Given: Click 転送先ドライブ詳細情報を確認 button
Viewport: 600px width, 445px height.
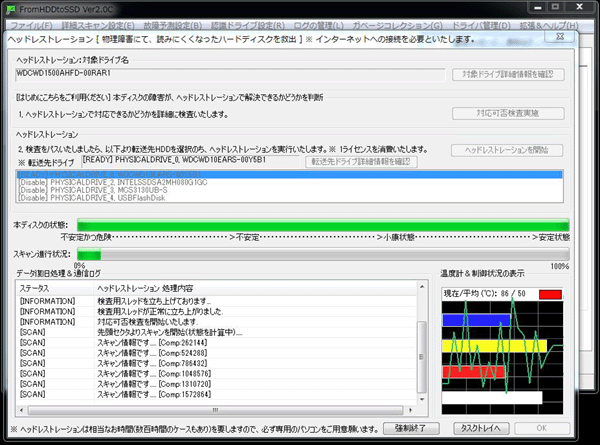Looking at the screenshot, I should coord(361,161).
